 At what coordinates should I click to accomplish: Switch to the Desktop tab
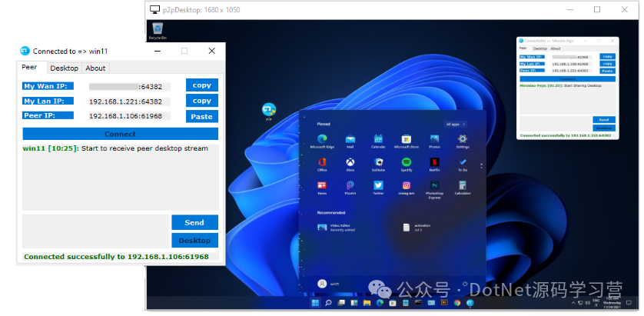[64, 68]
